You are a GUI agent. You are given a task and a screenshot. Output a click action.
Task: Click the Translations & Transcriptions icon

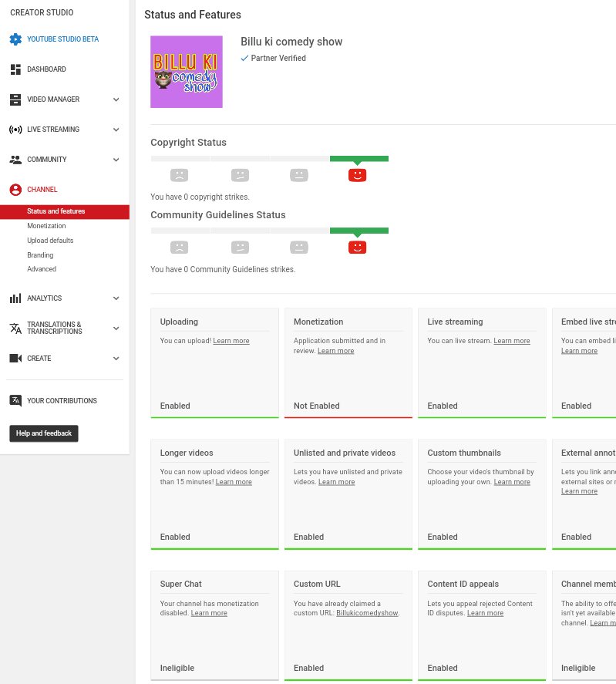click(x=15, y=328)
